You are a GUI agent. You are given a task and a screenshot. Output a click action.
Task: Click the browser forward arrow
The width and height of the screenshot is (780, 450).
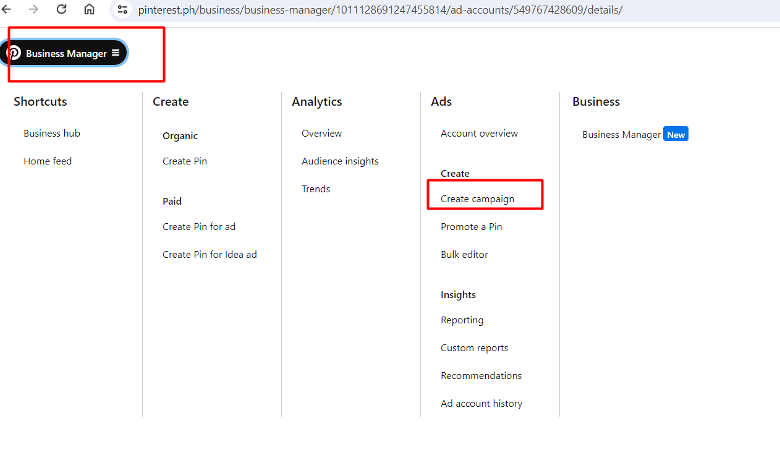(33, 9)
